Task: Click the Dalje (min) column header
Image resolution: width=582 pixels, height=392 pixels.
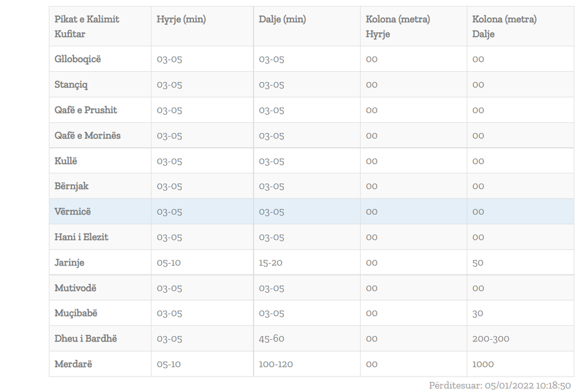Action: [x=282, y=20]
